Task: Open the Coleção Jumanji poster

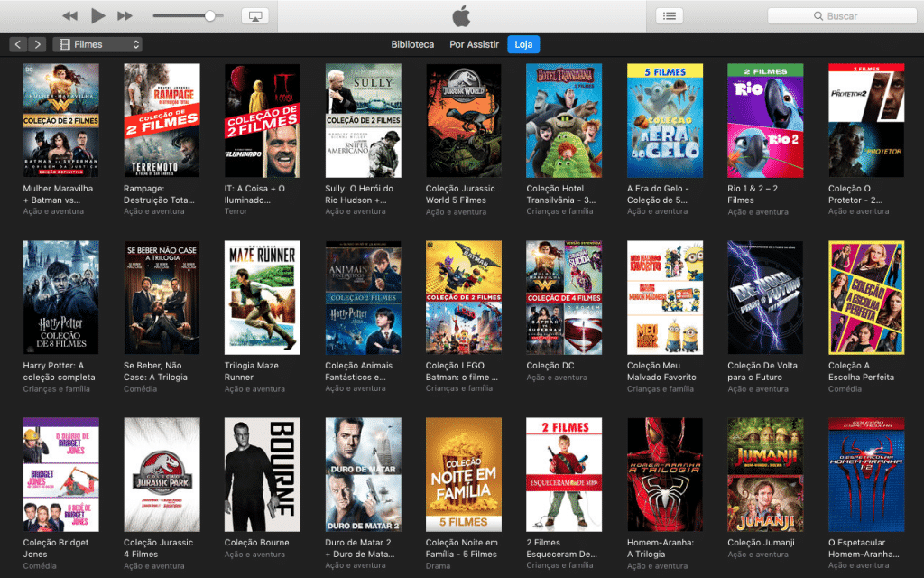Action: pos(765,474)
